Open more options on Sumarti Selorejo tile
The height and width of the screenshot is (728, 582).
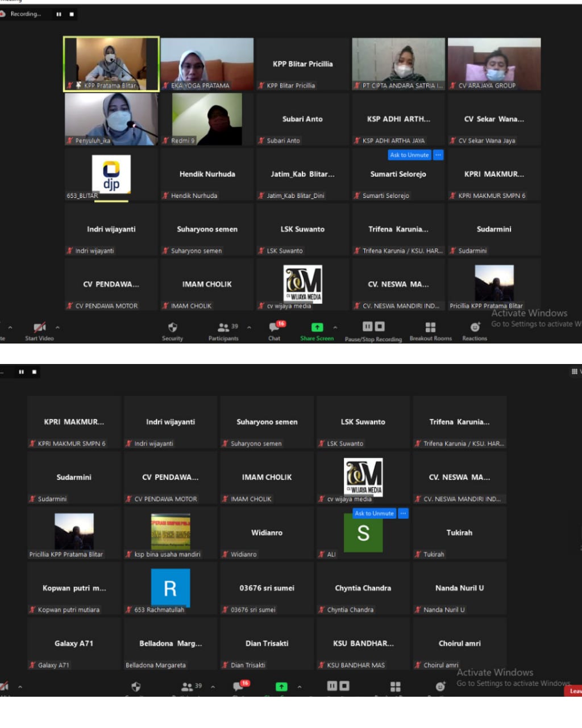pyautogui.click(x=438, y=155)
